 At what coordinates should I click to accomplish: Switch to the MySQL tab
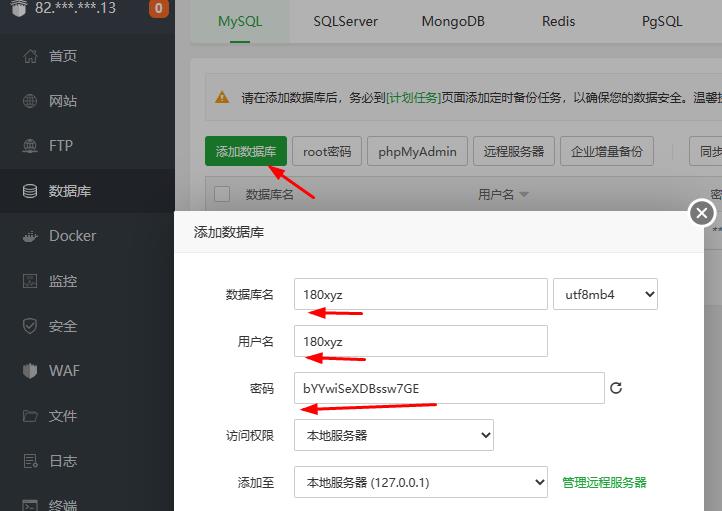coord(240,22)
